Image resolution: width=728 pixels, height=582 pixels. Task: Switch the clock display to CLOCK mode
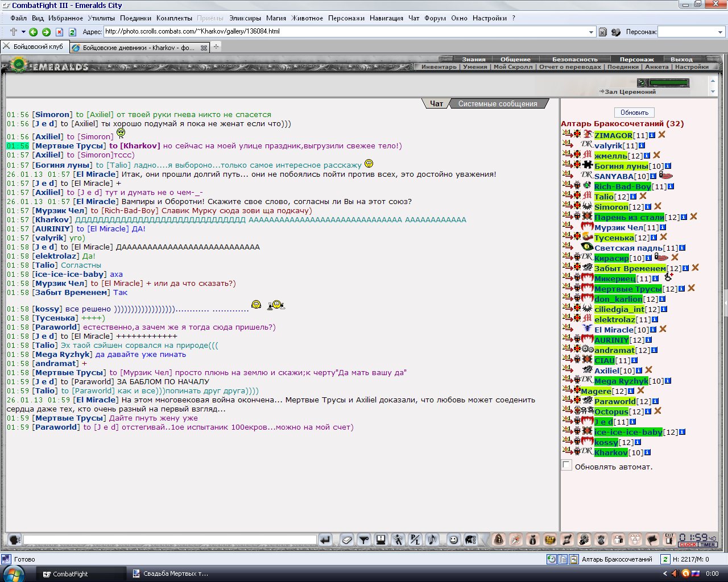[688, 544]
